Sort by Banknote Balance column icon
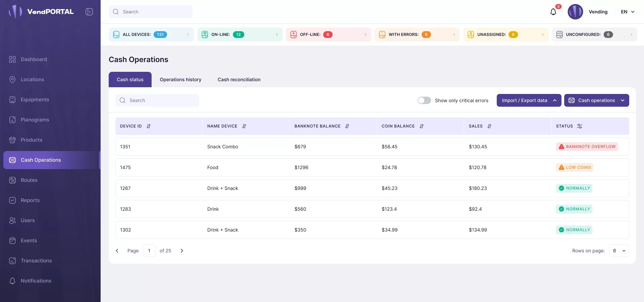Screen dimensions: 644x302 coord(347,126)
